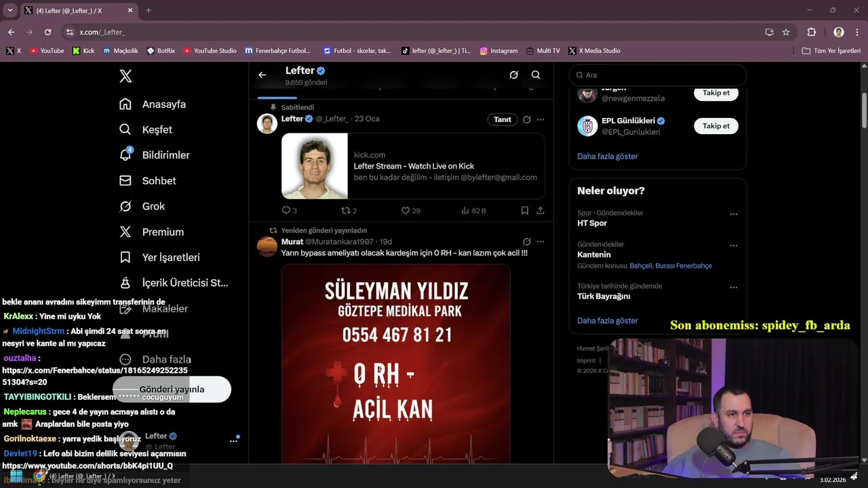Open Chrome three-dot menu

(857, 32)
